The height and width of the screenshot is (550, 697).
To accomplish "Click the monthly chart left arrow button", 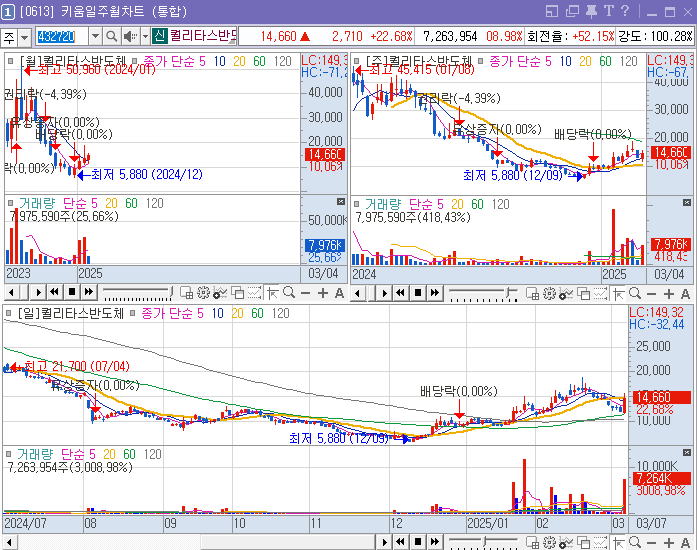I will coord(12,292).
